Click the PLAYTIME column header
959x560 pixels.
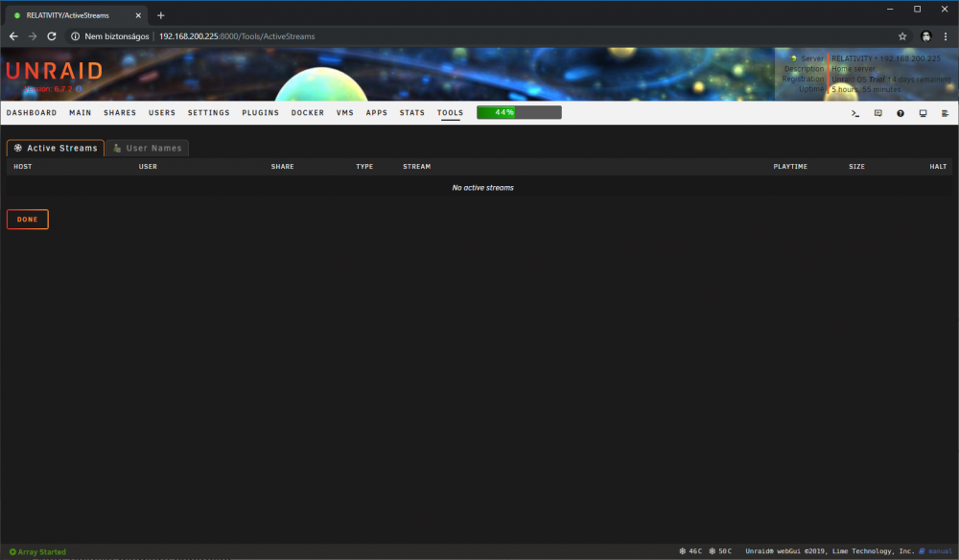tap(790, 166)
